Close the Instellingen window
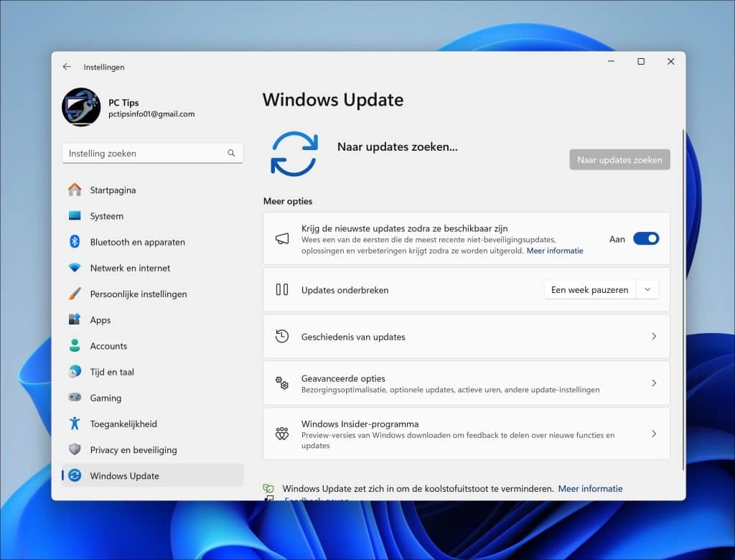 [x=671, y=62]
